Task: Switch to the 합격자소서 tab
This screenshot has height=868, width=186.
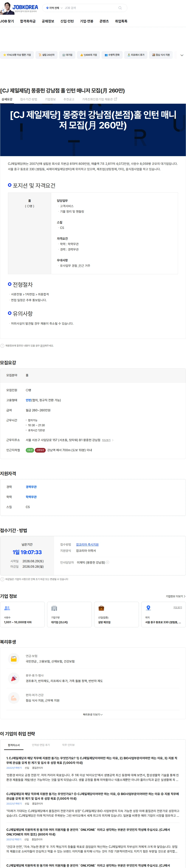Action: (14, 745)
